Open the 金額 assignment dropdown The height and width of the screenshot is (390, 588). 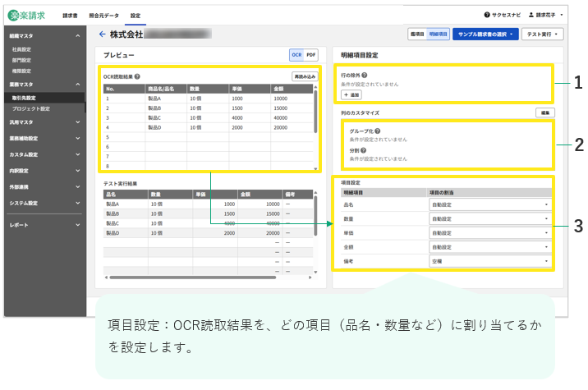pos(490,247)
